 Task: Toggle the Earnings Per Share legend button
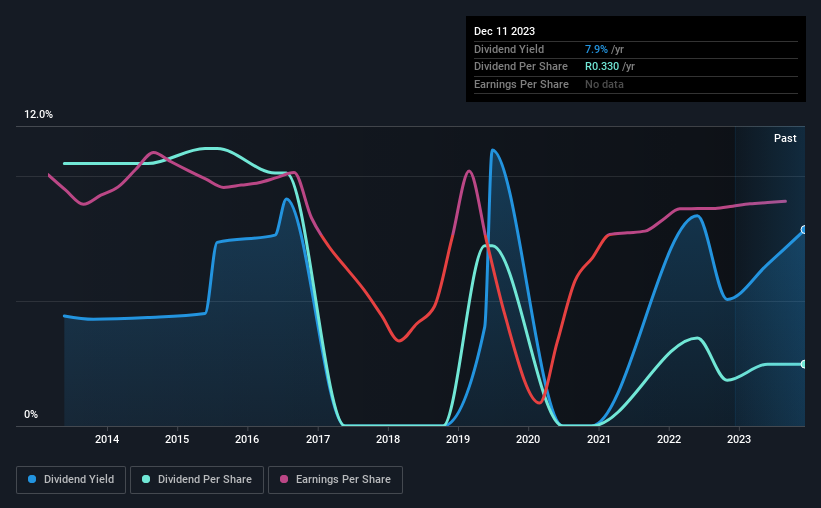335,480
